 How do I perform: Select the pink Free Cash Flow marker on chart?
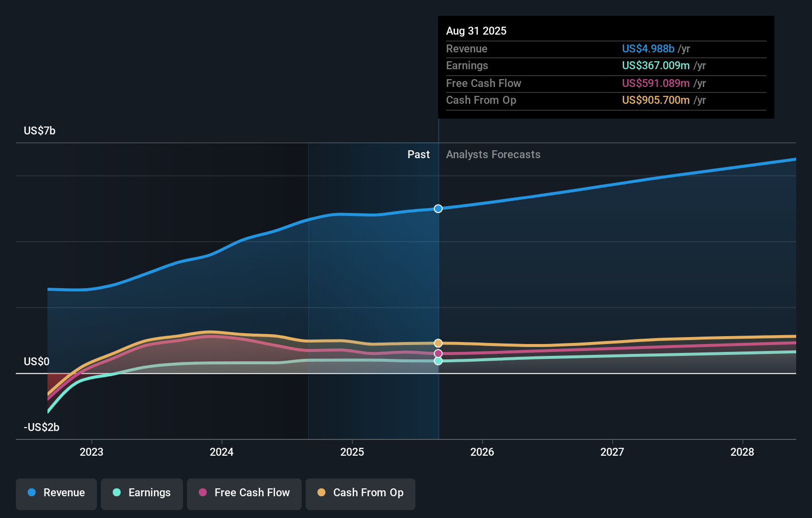pyautogui.click(x=438, y=353)
